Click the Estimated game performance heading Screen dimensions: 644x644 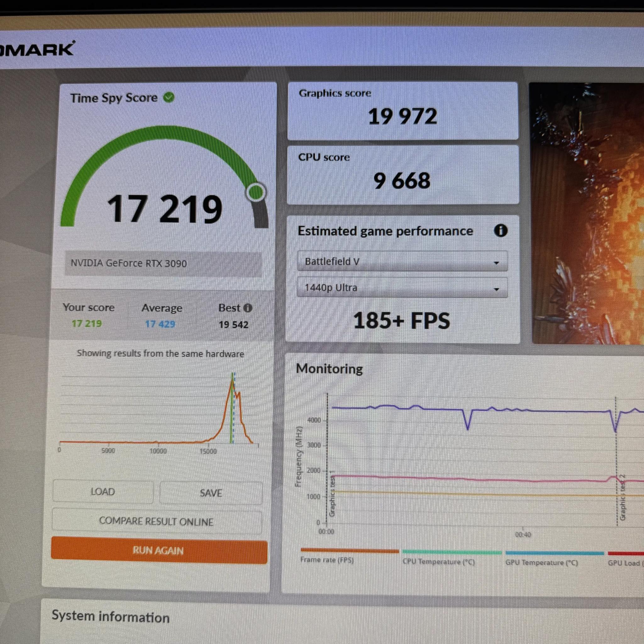[x=385, y=231]
